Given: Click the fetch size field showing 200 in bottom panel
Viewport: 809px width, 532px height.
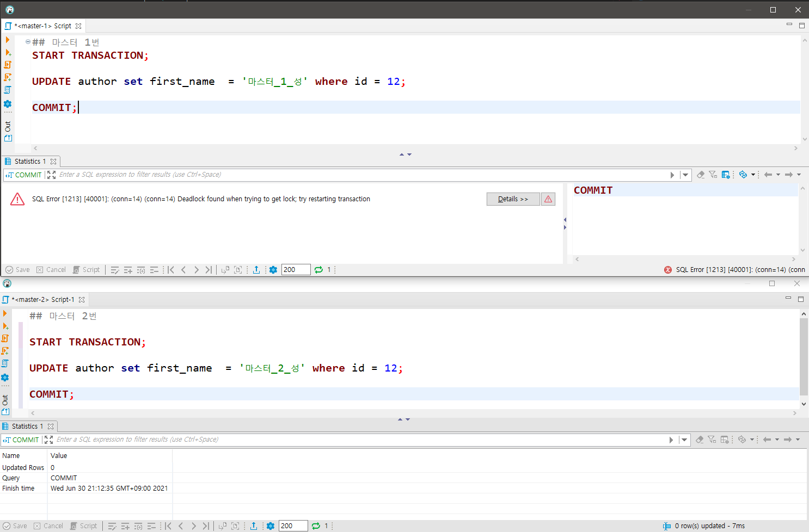Looking at the screenshot, I should 293,526.
